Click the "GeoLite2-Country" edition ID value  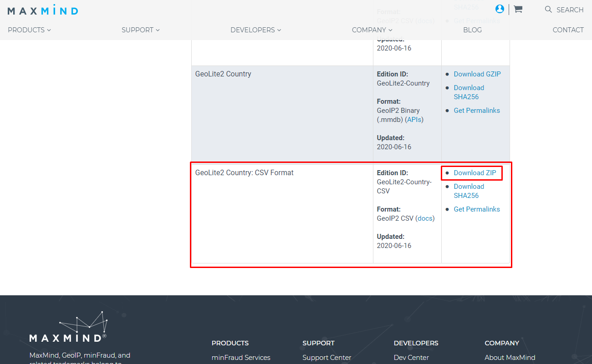coord(403,83)
